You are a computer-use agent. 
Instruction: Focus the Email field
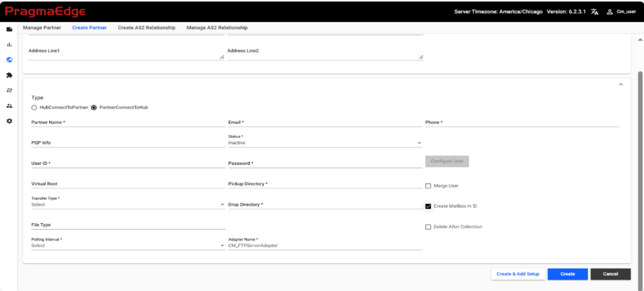coord(325,122)
